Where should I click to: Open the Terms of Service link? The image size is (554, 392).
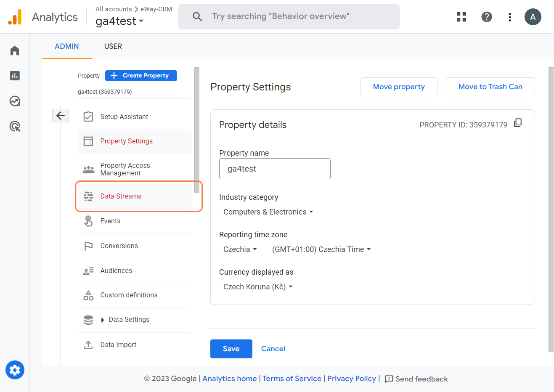[x=292, y=379]
